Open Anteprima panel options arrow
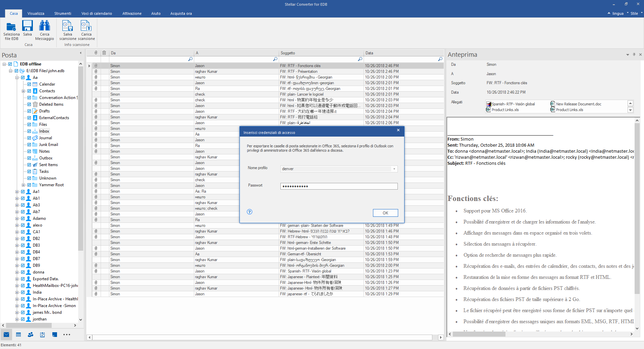Viewport: 644px width, 349px height. [x=628, y=54]
